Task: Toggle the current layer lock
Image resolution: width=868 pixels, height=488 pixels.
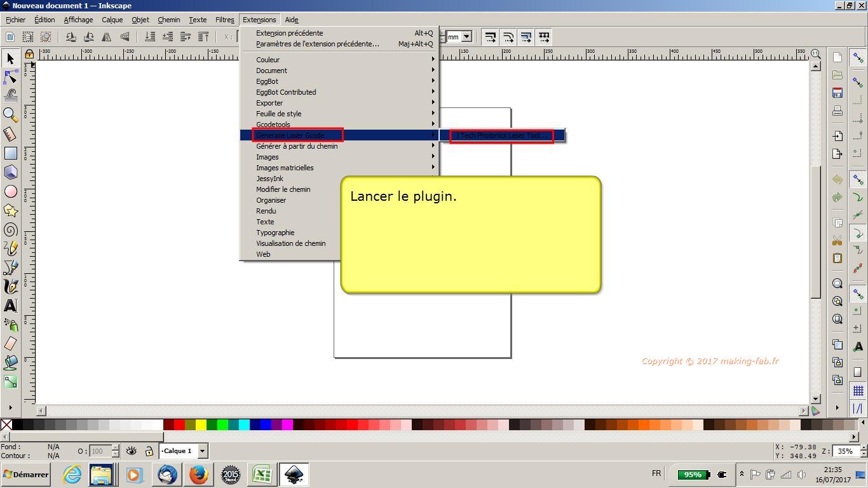Action: coord(149,451)
